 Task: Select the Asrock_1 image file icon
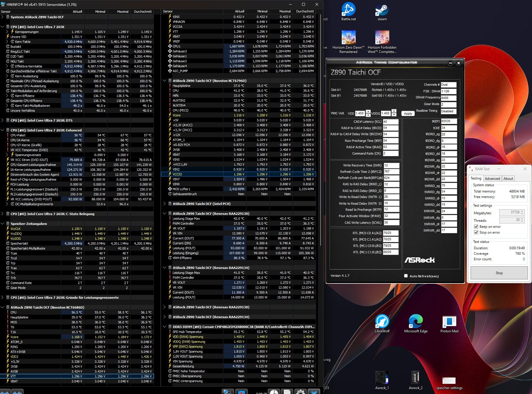coord(382,380)
